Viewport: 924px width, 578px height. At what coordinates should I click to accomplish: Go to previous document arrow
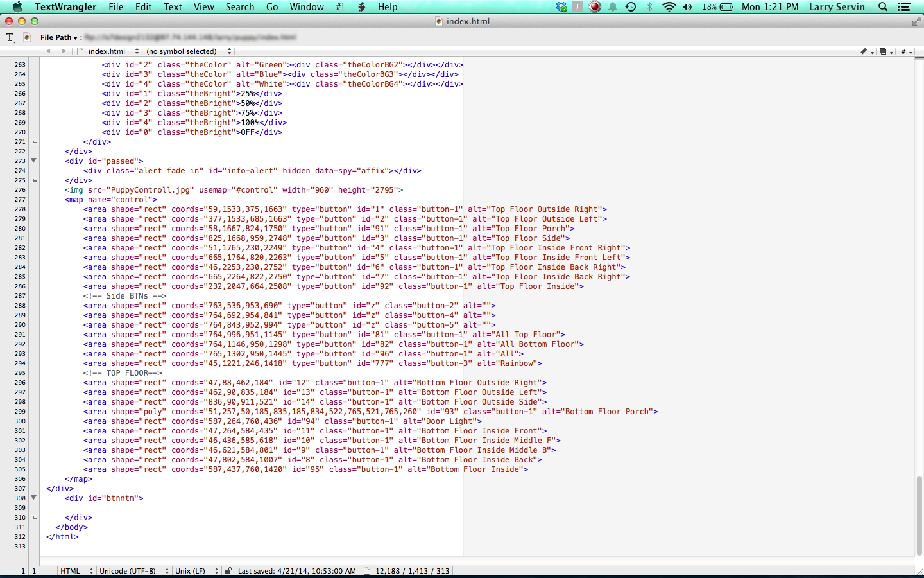[x=48, y=51]
